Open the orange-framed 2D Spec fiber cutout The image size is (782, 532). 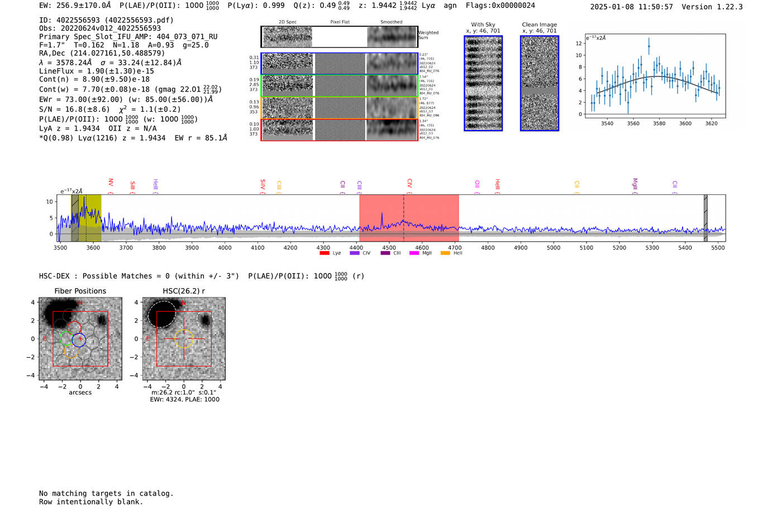coord(287,107)
